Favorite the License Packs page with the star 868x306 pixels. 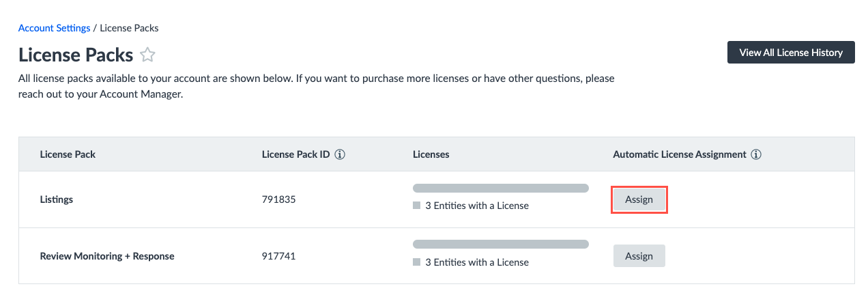147,55
